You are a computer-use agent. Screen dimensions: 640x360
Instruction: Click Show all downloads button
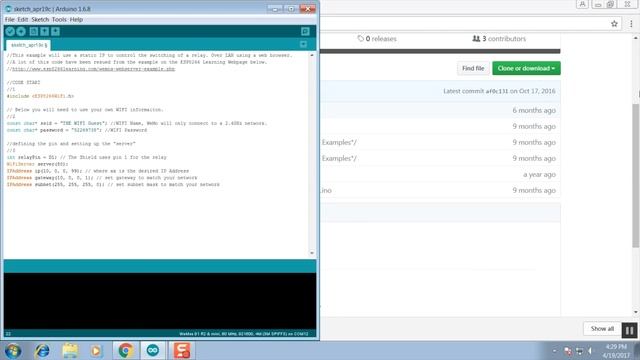[602, 329]
